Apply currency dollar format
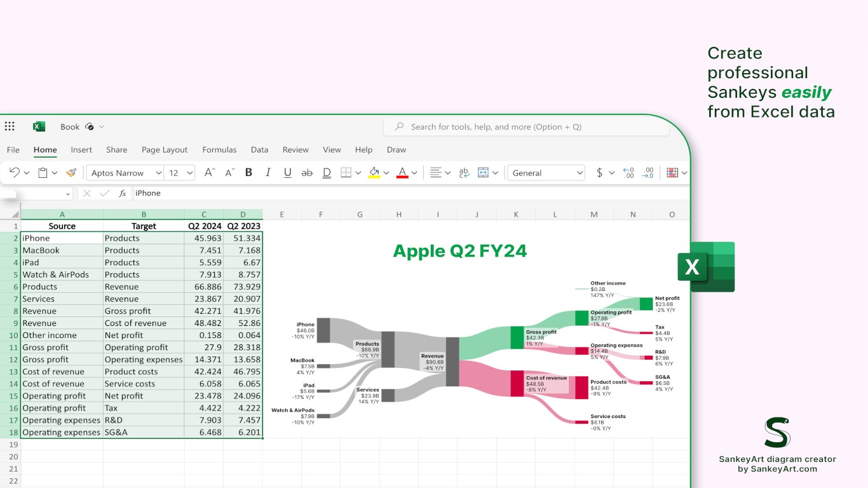 click(x=599, y=173)
